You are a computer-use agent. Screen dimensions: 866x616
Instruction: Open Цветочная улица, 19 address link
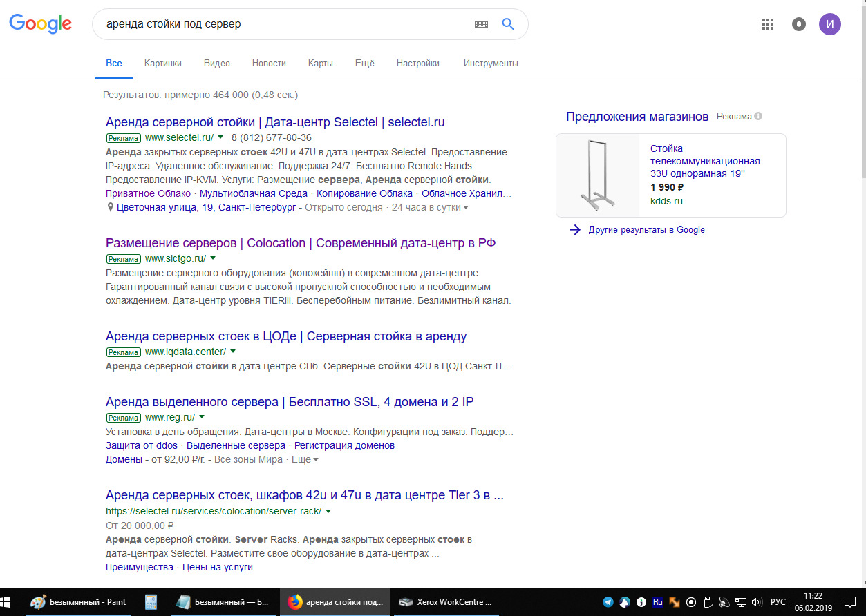coord(206,207)
